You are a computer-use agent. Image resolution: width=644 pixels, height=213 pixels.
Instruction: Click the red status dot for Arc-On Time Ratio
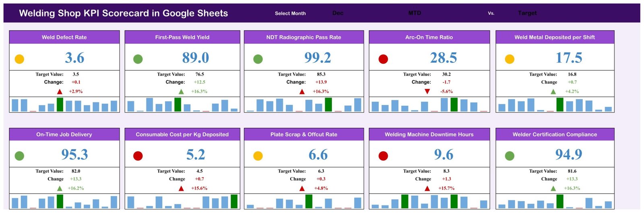[x=383, y=59]
